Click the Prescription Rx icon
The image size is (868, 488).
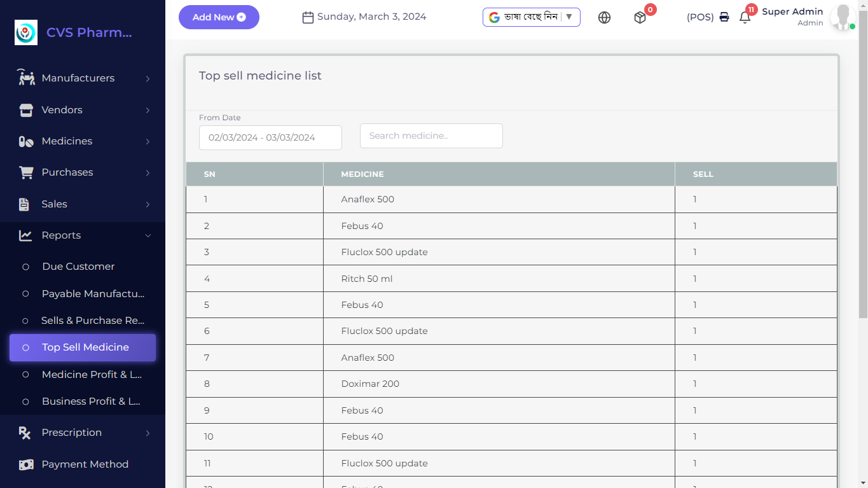point(25,433)
